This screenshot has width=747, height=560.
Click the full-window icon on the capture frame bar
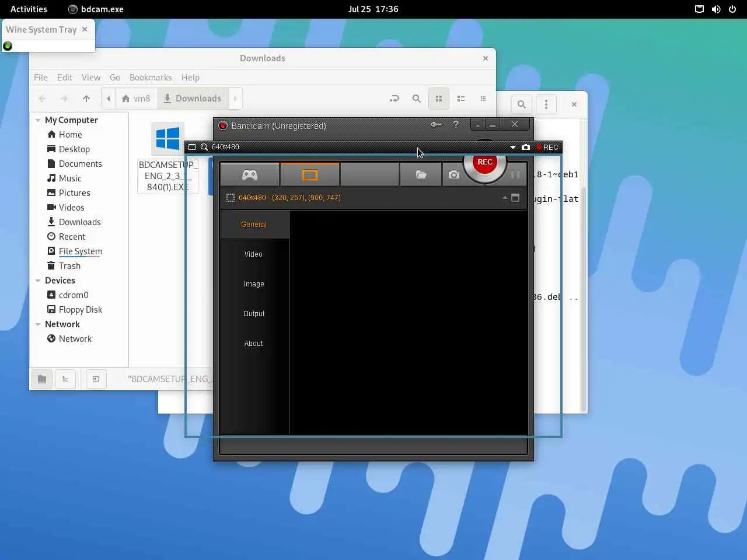(192, 147)
